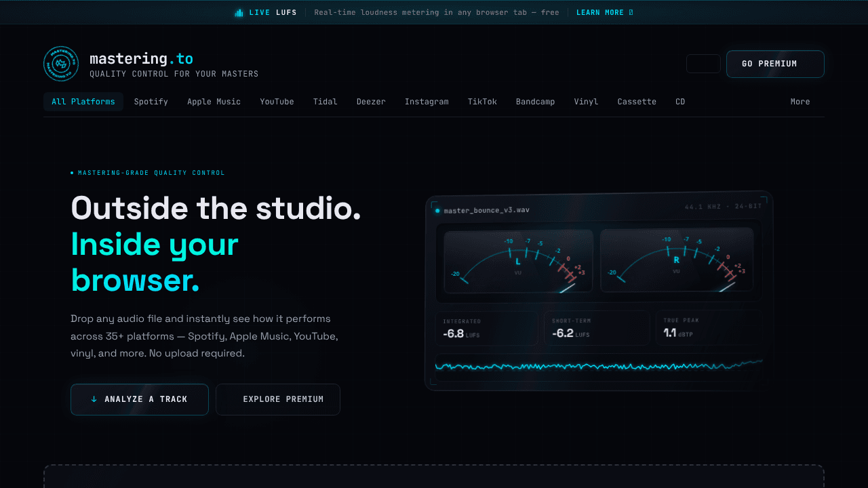The width and height of the screenshot is (868, 488).
Task: Click the Analyze a Track button
Action: [x=140, y=399]
